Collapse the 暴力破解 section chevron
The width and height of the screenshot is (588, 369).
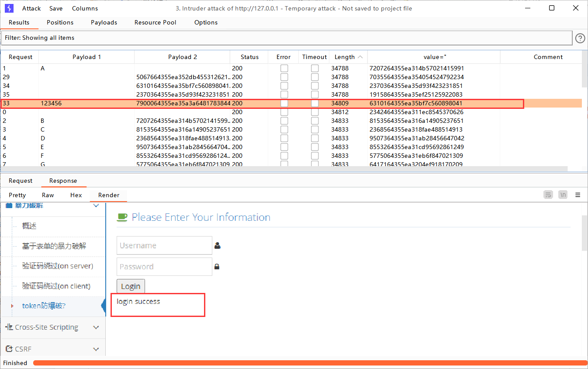[96, 205]
